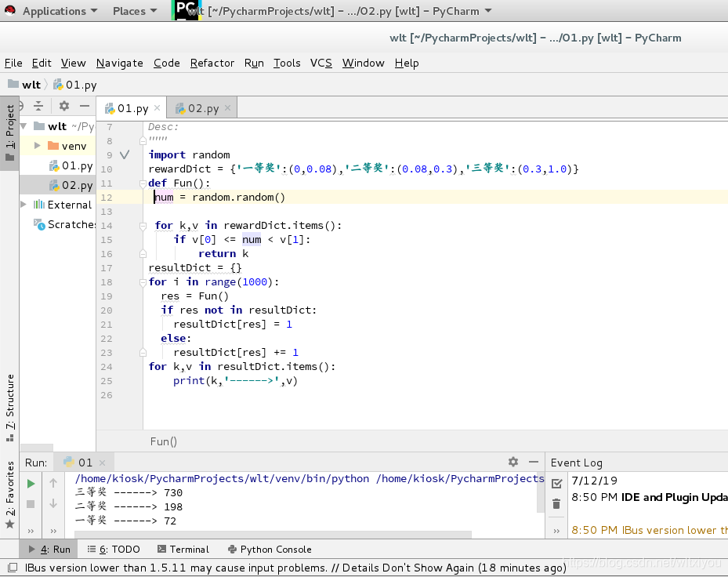The image size is (728, 577).
Task: Fold the for loop at line 14
Action: pyautogui.click(x=143, y=226)
